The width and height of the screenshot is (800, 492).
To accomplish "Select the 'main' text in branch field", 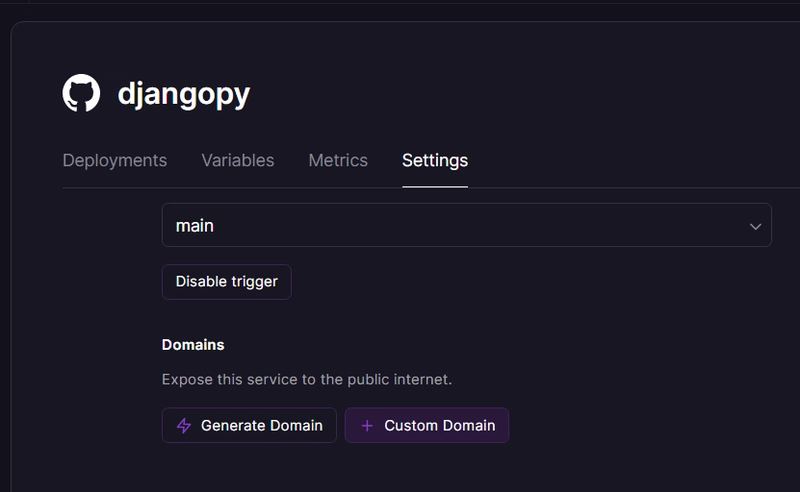I will click(x=194, y=226).
